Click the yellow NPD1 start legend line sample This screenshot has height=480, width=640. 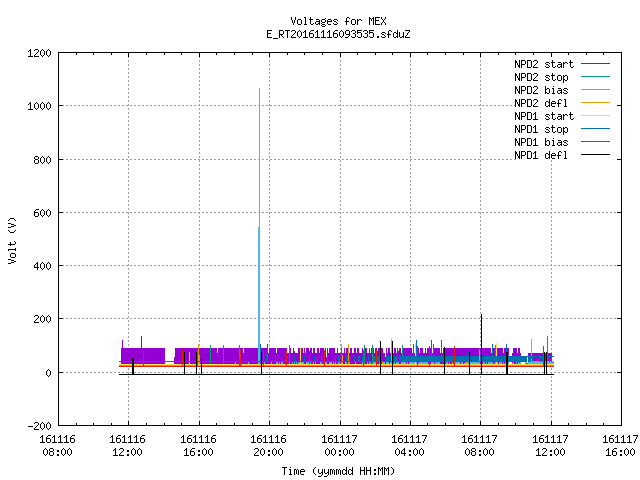pos(595,116)
